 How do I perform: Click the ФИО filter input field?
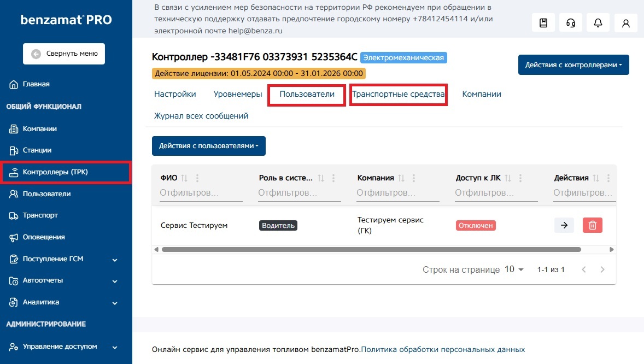[201, 193]
